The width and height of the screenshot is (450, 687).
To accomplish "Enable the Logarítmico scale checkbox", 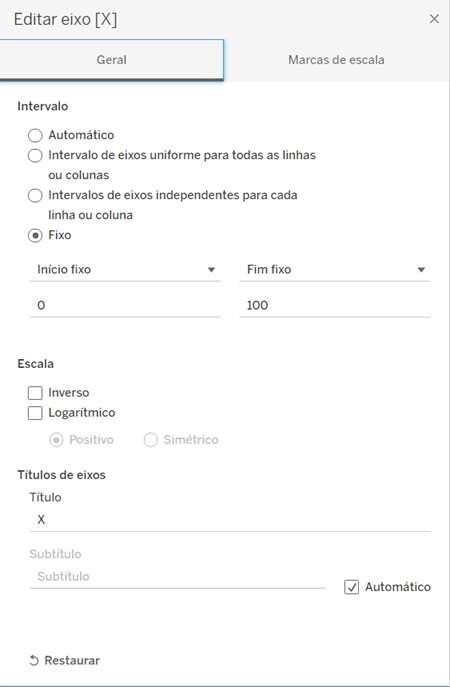I will click(35, 413).
